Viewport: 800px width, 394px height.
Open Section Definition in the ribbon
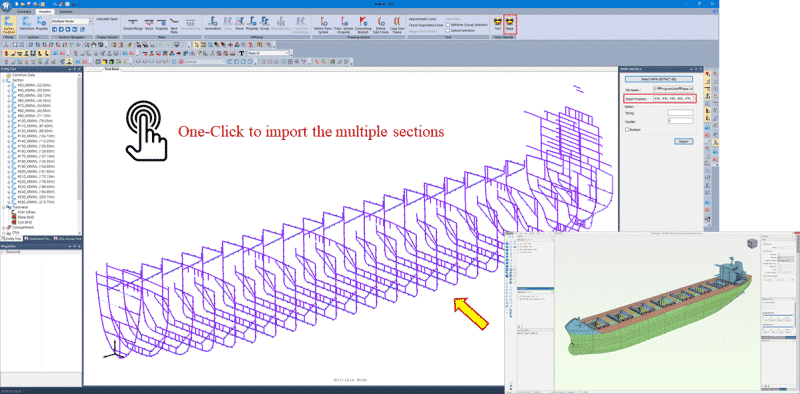pos(27,23)
